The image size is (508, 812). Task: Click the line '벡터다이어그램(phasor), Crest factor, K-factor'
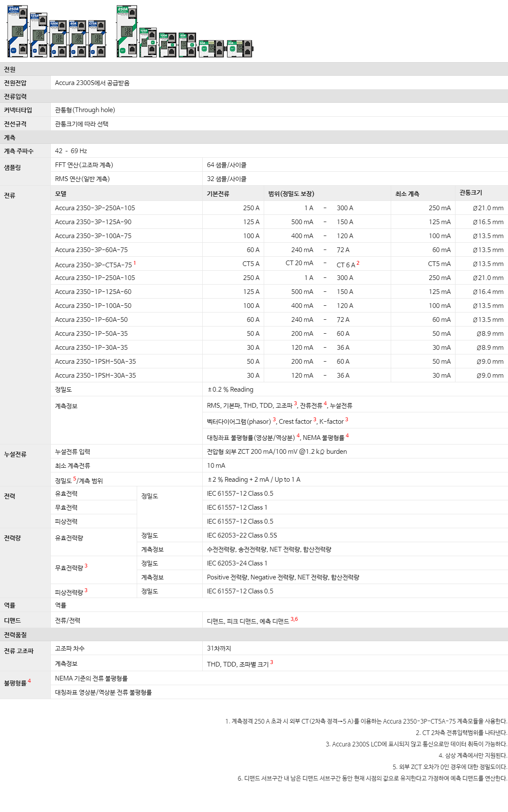(277, 421)
